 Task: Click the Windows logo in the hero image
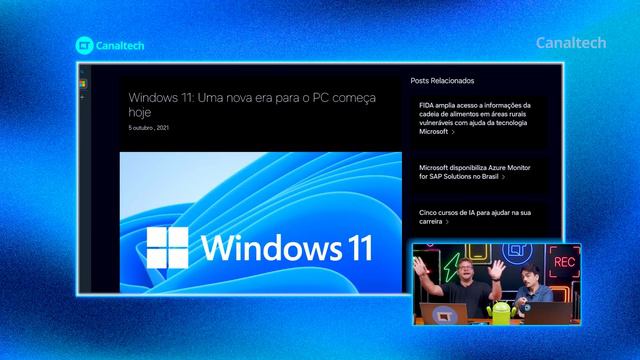click(167, 248)
